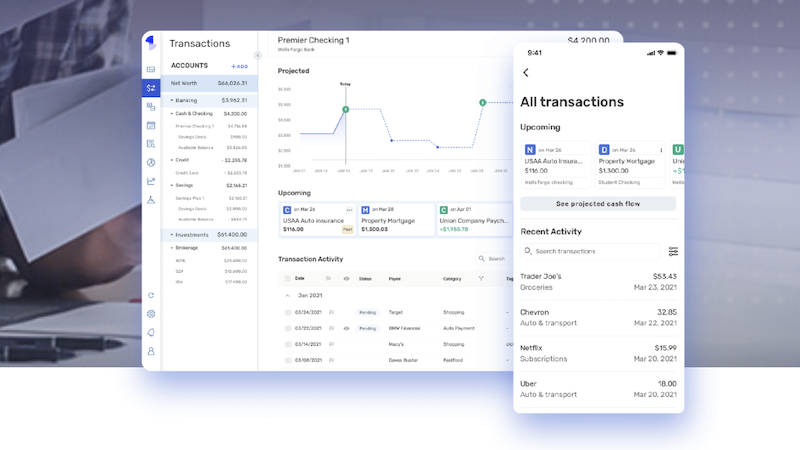800x450 pixels.
Task: Collapse the Banking account group
Action: click(x=171, y=101)
